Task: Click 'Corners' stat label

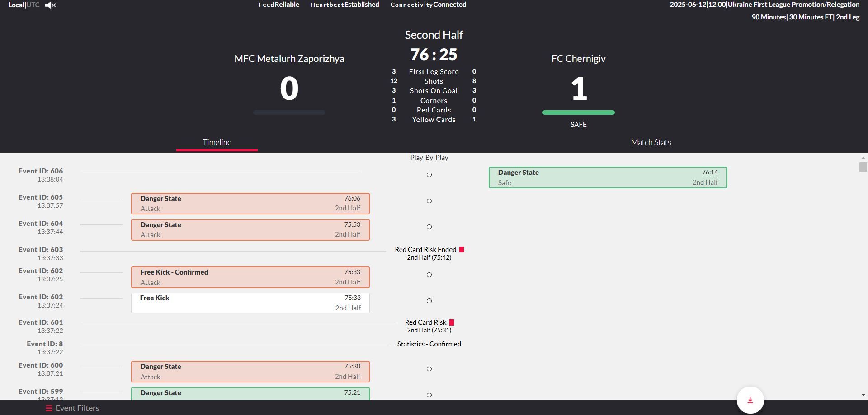Action: [434, 101]
